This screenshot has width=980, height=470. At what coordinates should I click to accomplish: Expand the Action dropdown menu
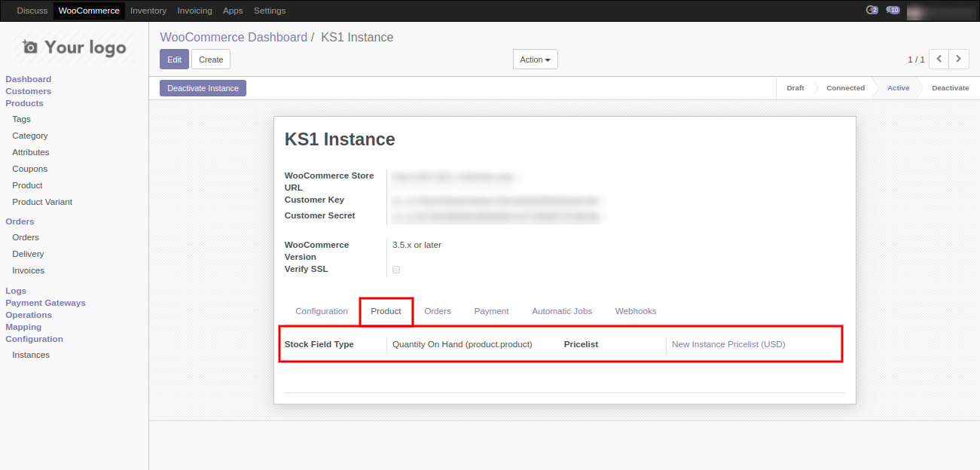[x=535, y=60]
